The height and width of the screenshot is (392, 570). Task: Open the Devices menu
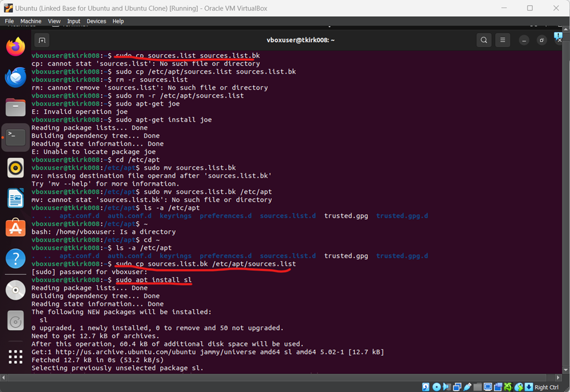[x=96, y=20]
